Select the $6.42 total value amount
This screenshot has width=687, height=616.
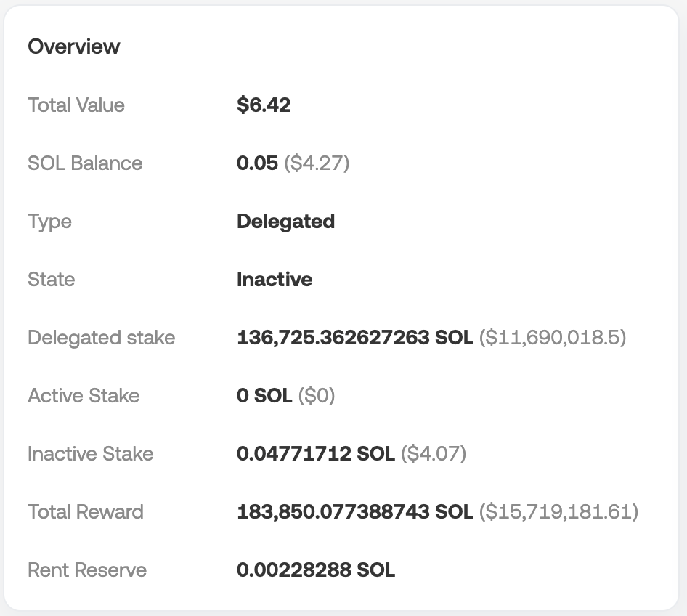click(x=264, y=105)
